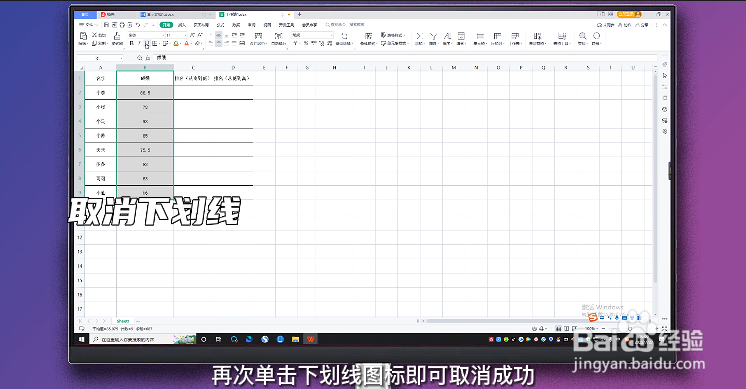Screen dimensions: 746x389
Task: Click the Share button at top right
Action: coord(642,25)
